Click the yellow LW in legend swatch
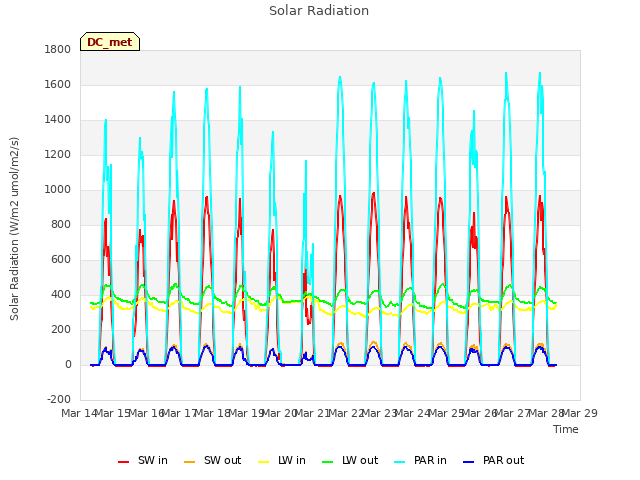This screenshot has height=480, width=640. [264, 462]
